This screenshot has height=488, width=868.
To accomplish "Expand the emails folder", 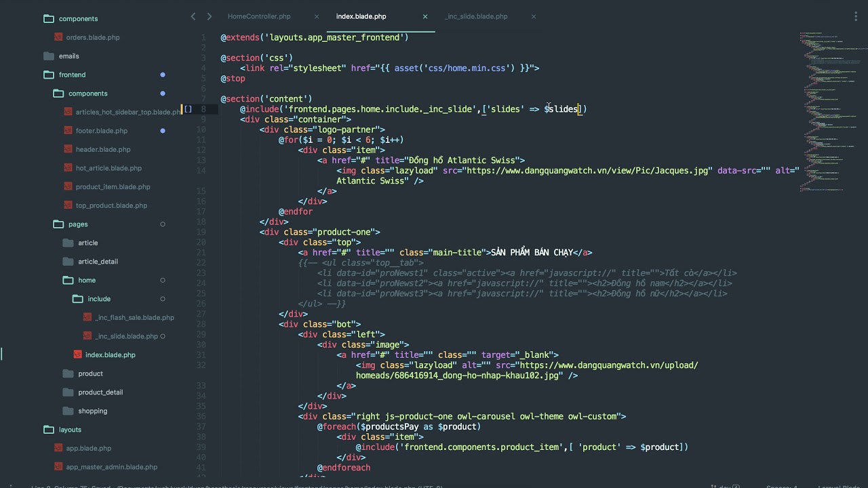I will coord(49,56).
